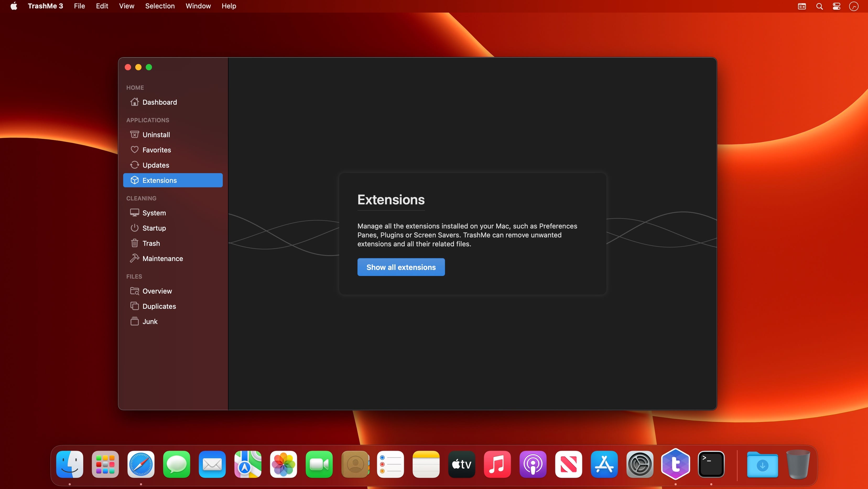Open Messages from the Dock
Screen dimensions: 868x489
177,464
